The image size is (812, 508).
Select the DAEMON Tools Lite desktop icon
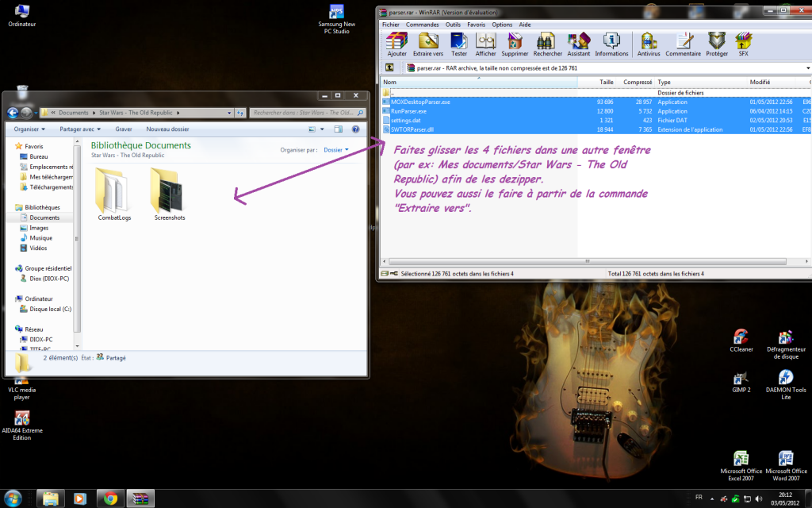pyautogui.click(x=786, y=385)
